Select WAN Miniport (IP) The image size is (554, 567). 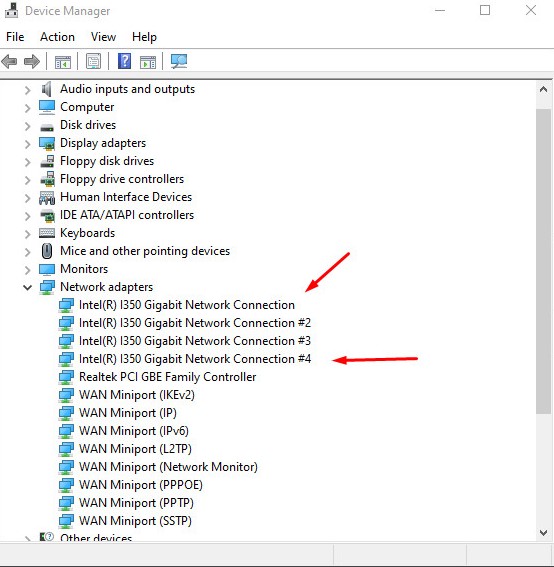point(128,413)
